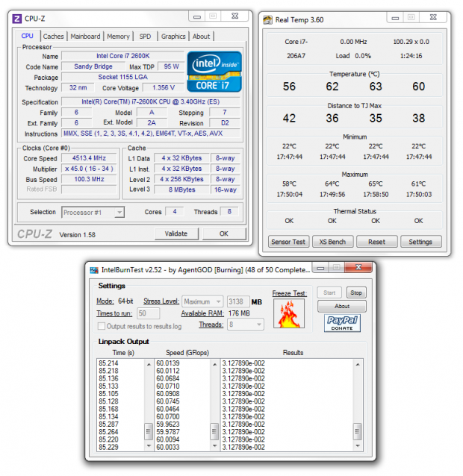Click temperature reading 63 in Real Temp
The width and height of the screenshot is (463, 476).
[376, 87]
